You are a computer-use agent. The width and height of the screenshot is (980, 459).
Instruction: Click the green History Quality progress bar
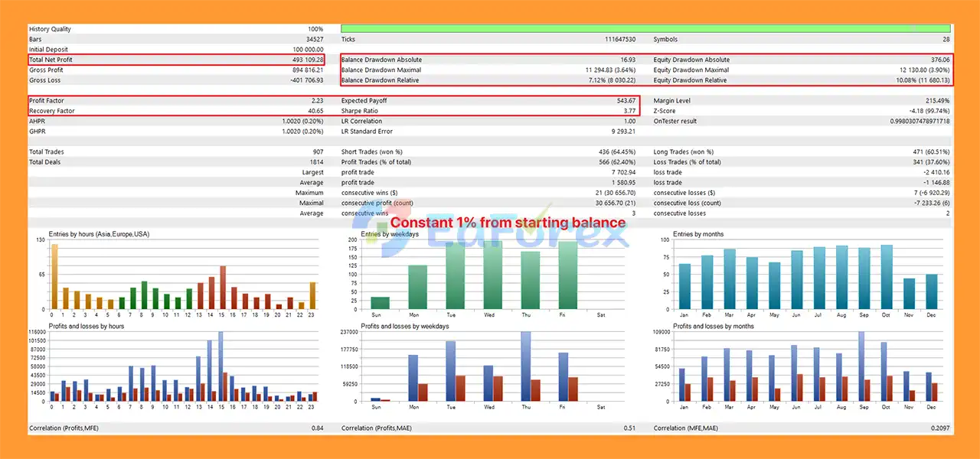point(645,28)
